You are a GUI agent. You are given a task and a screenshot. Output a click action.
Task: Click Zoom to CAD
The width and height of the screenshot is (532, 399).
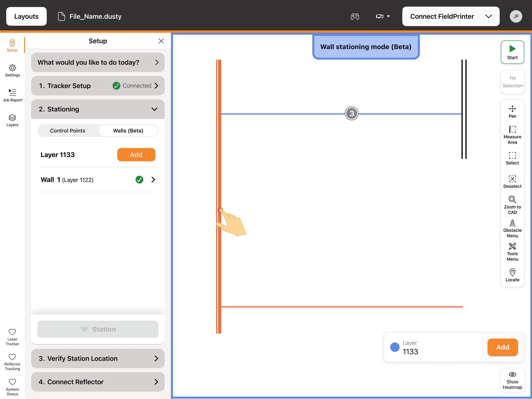tap(512, 205)
